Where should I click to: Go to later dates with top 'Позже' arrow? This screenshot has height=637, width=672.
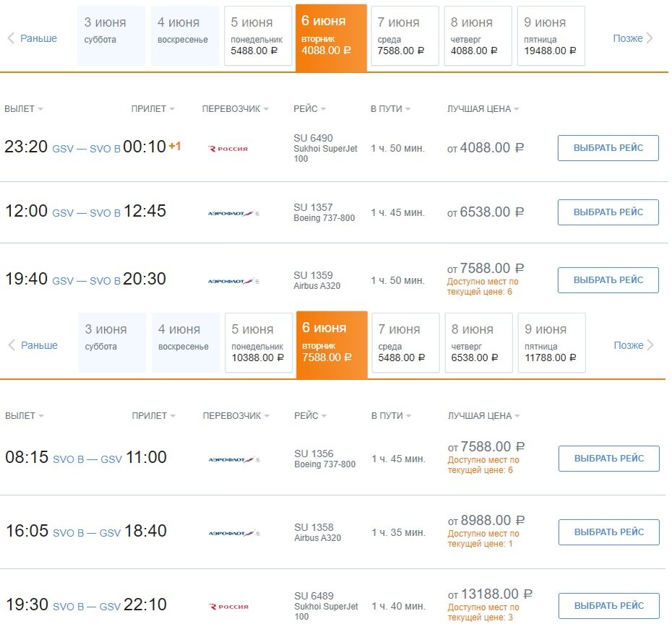pos(632,38)
